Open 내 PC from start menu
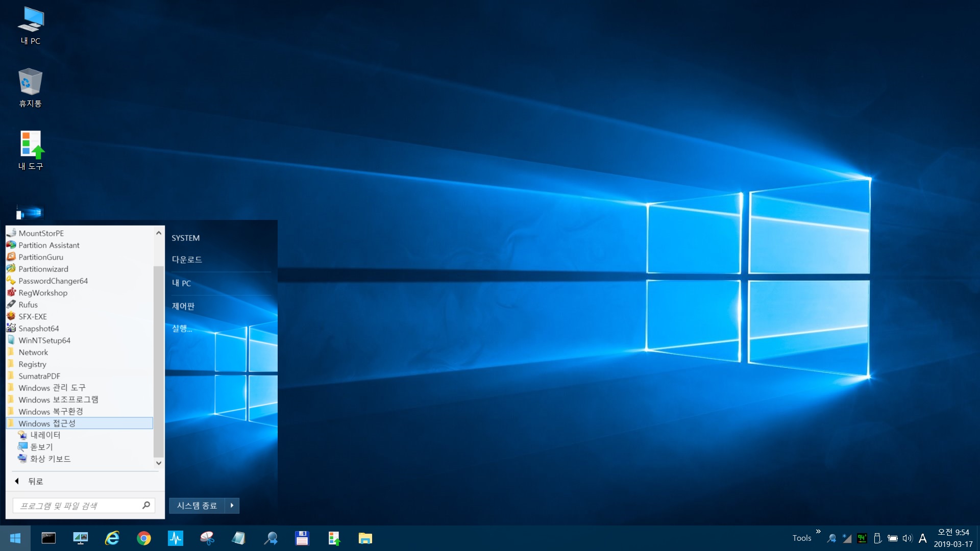The width and height of the screenshot is (980, 551). 181,283
